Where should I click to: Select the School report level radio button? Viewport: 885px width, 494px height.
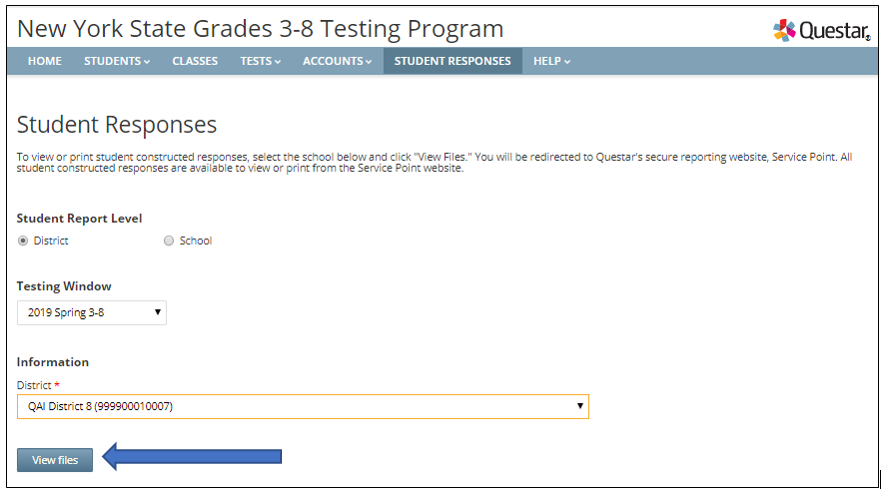pyautogui.click(x=169, y=241)
